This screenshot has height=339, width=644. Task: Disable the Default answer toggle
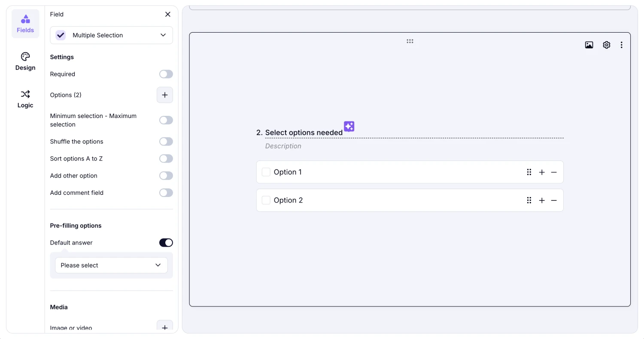click(x=166, y=243)
